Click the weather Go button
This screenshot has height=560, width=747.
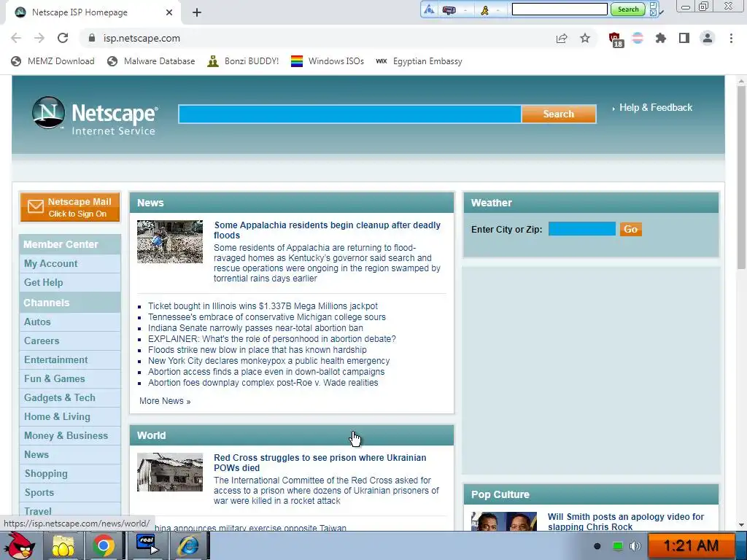click(x=631, y=229)
